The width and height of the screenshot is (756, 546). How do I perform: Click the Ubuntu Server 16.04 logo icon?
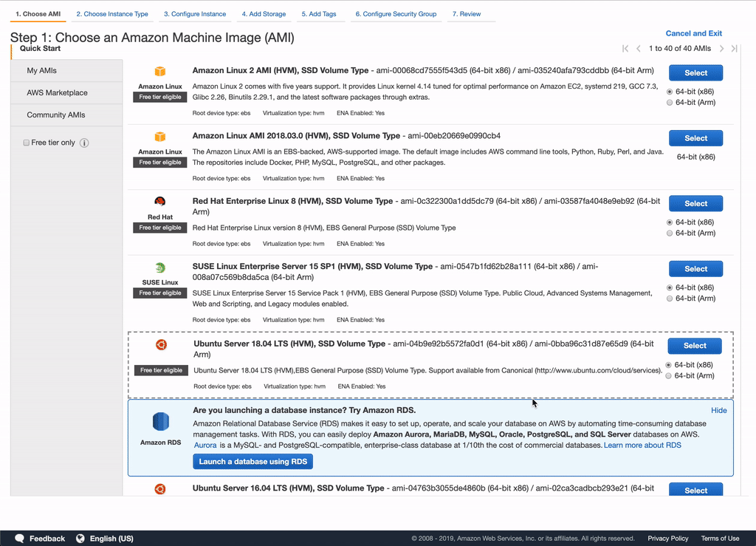(x=160, y=489)
